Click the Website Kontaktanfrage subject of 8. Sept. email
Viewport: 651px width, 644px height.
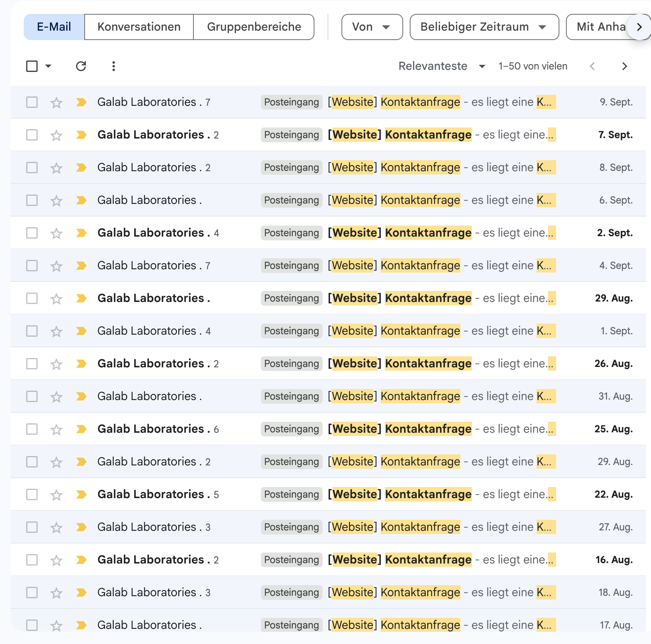tap(394, 168)
